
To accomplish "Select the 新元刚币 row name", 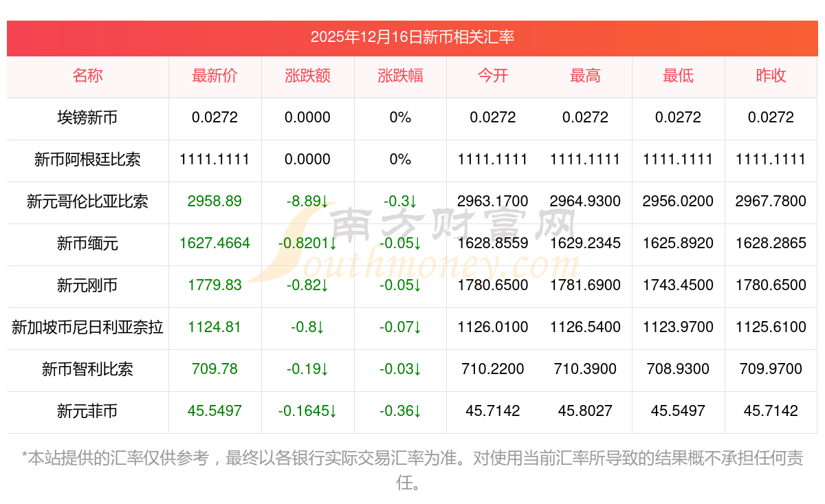I will click(87, 285).
